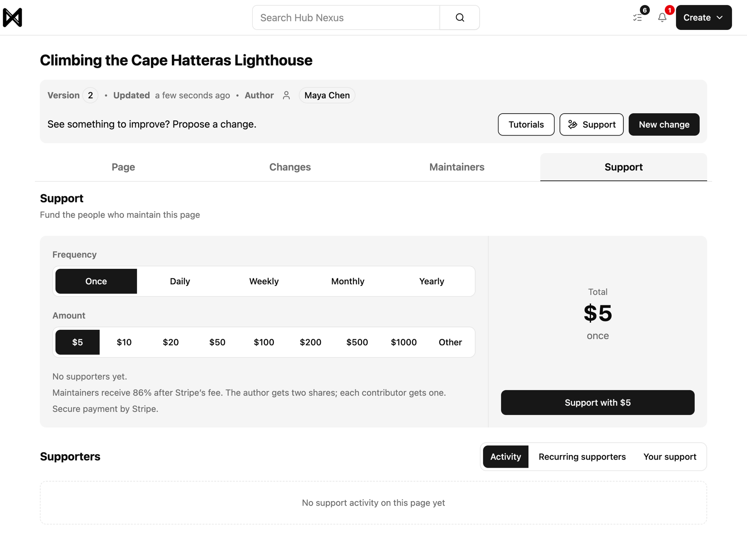Pick the $100 amount
The height and width of the screenshot is (560, 747).
click(x=264, y=342)
